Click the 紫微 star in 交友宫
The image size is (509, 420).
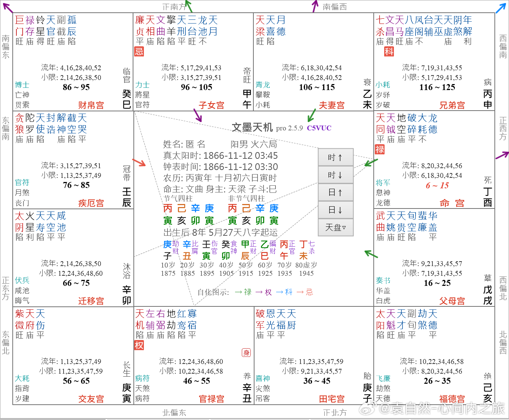19,319
